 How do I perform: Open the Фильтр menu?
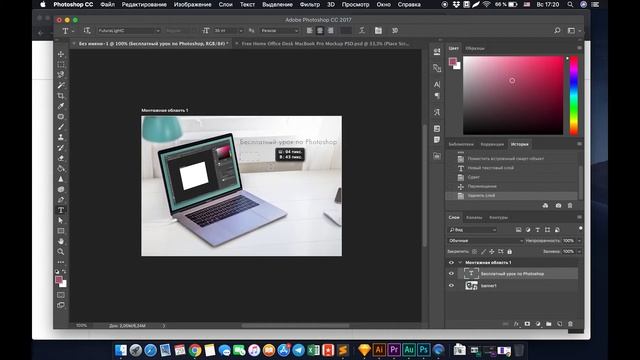[x=310, y=4]
